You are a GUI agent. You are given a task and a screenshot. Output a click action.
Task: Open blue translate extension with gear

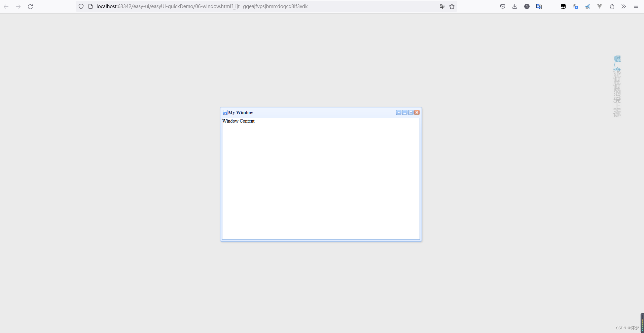[x=575, y=6]
